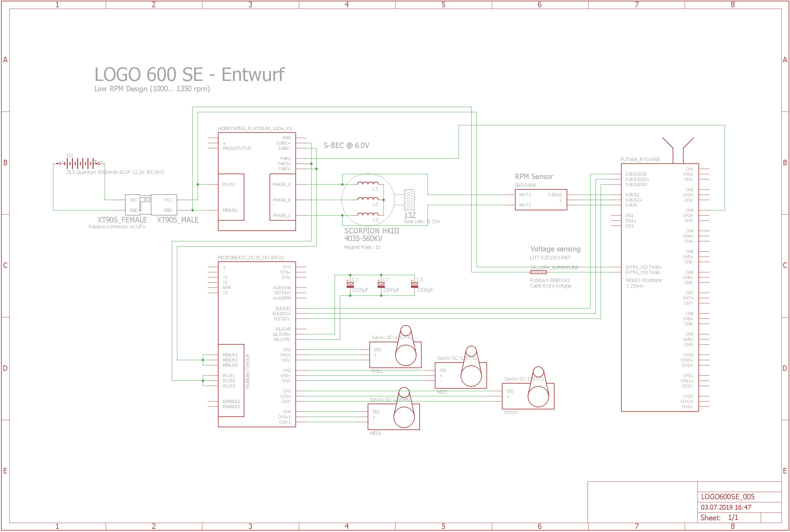The image size is (790, 532).
Task: Select the 13Z pinion gear symbol
Action: [409, 200]
